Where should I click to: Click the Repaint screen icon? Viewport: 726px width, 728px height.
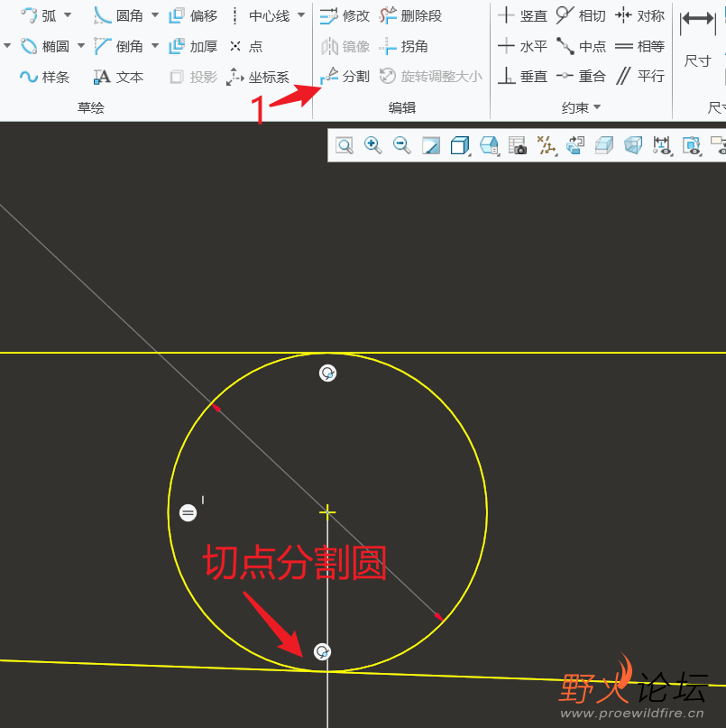pyautogui.click(x=431, y=145)
